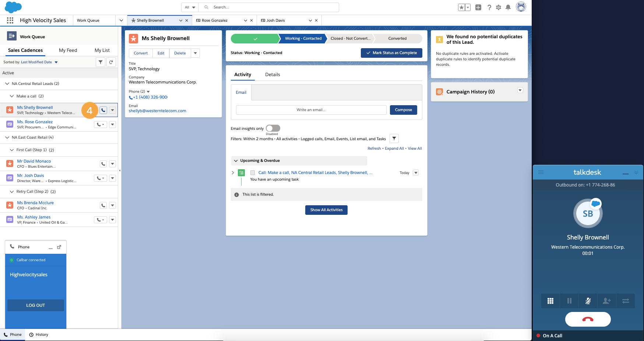Put the talkdesk call on hold

coord(569,301)
